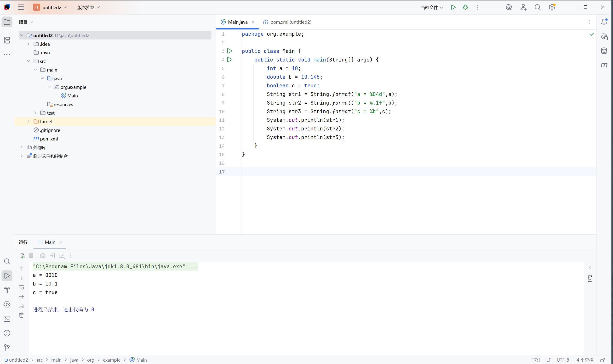Open the main hamburger menu
This screenshot has width=613, height=364.
[x=21, y=7]
